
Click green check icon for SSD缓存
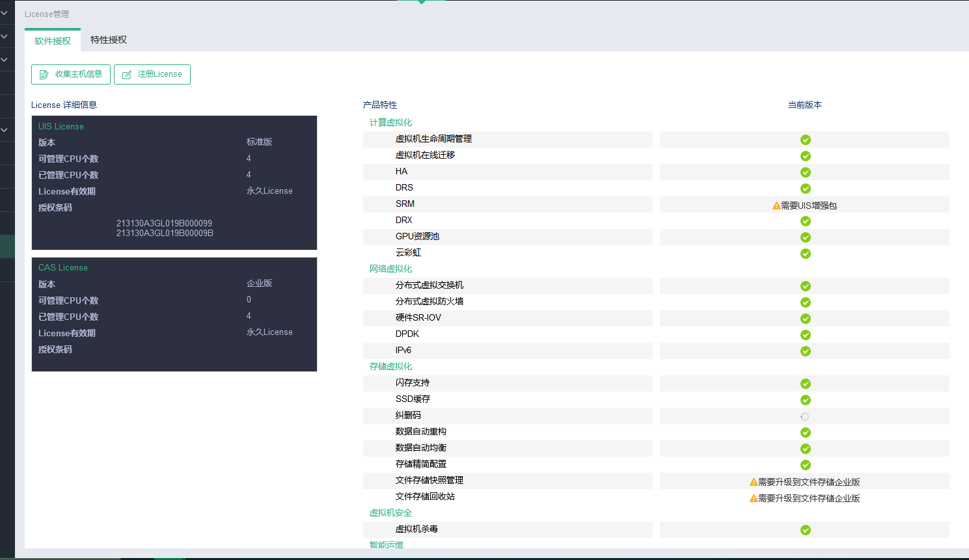coord(806,400)
